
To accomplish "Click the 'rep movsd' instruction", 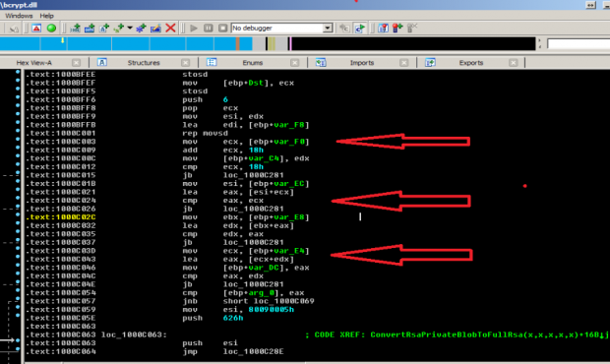I will [205, 133].
